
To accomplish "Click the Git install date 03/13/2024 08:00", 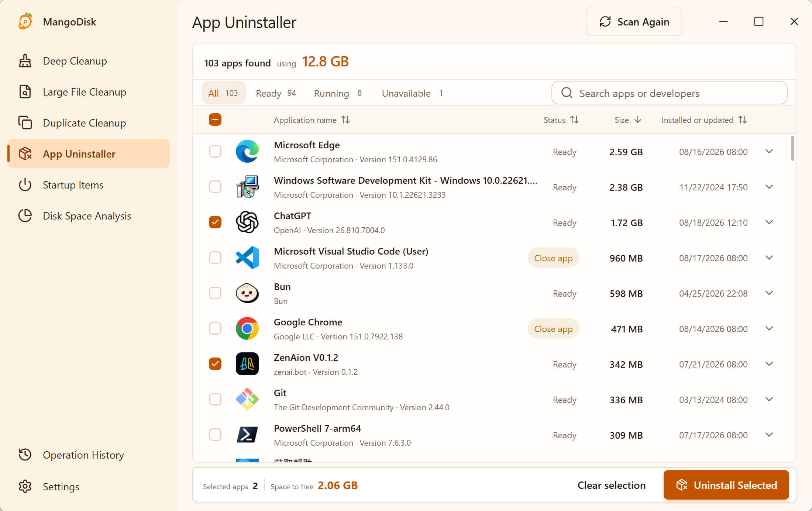I will click(713, 400).
